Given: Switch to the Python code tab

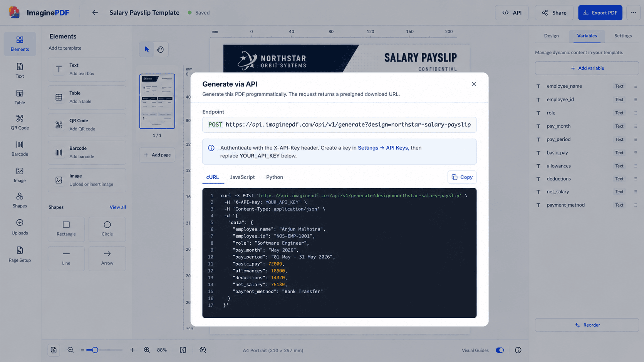Looking at the screenshot, I should pyautogui.click(x=275, y=177).
